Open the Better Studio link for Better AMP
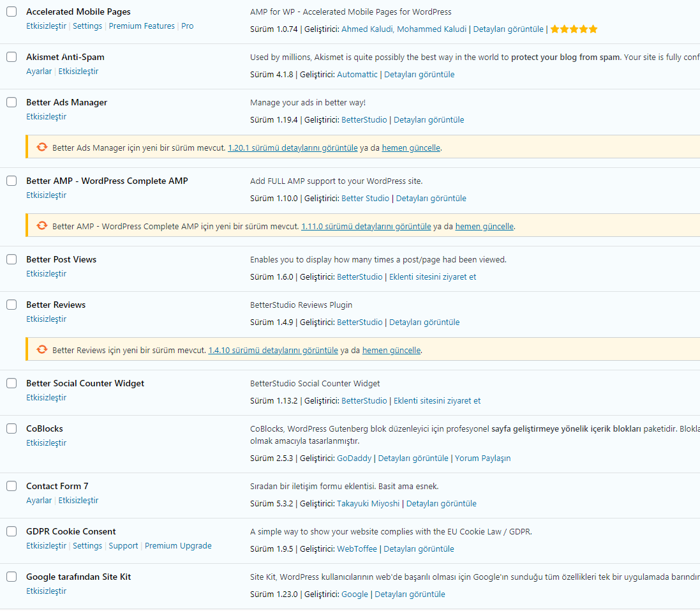This screenshot has width=700, height=613. [365, 199]
